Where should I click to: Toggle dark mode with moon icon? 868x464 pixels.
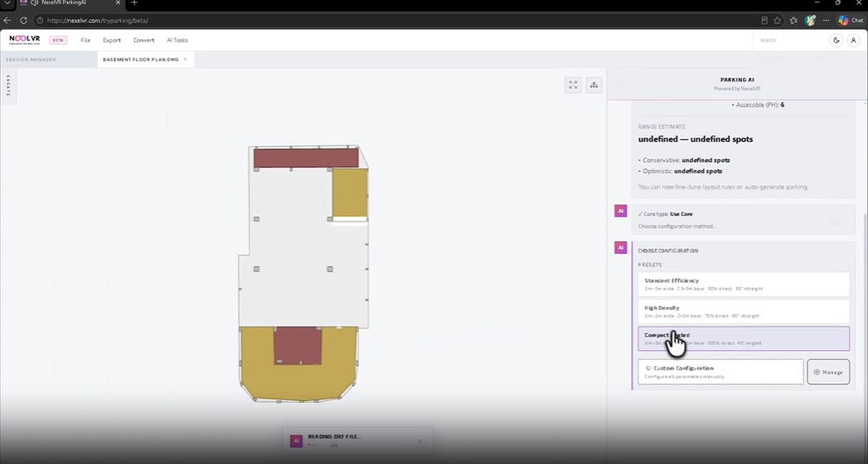click(836, 40)
